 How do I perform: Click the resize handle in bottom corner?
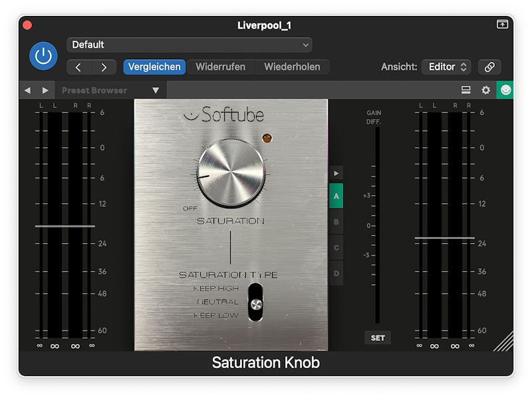point(503,341)
